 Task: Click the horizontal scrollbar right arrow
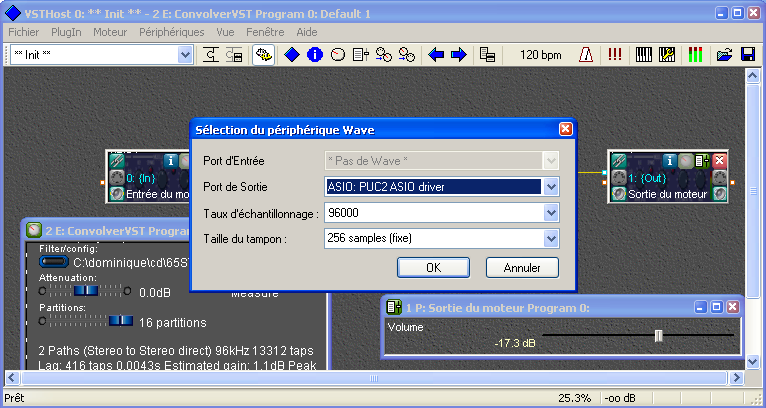[736, 378]
